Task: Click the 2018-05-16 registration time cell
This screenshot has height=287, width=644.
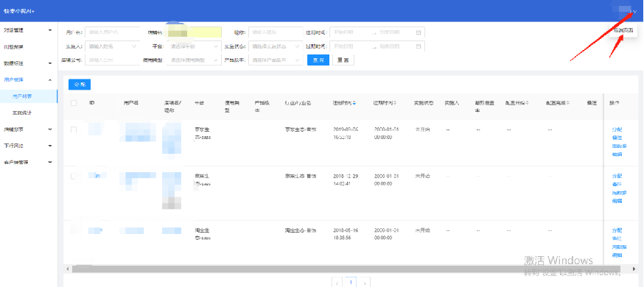Action: [346, 234]
